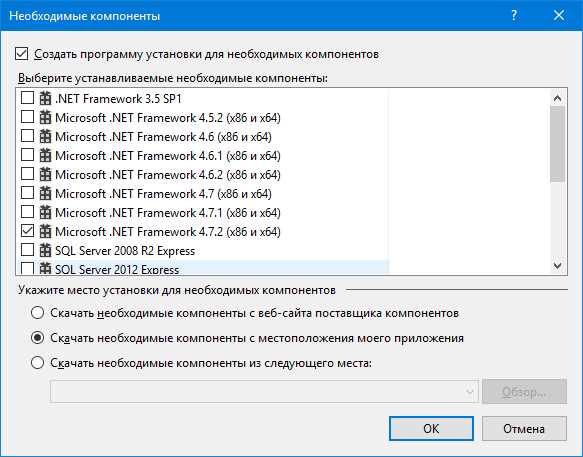The image size is (583, 457).
Task: Click the package icon for .NET Framework 4.7.2
Action: click(45, 231)
